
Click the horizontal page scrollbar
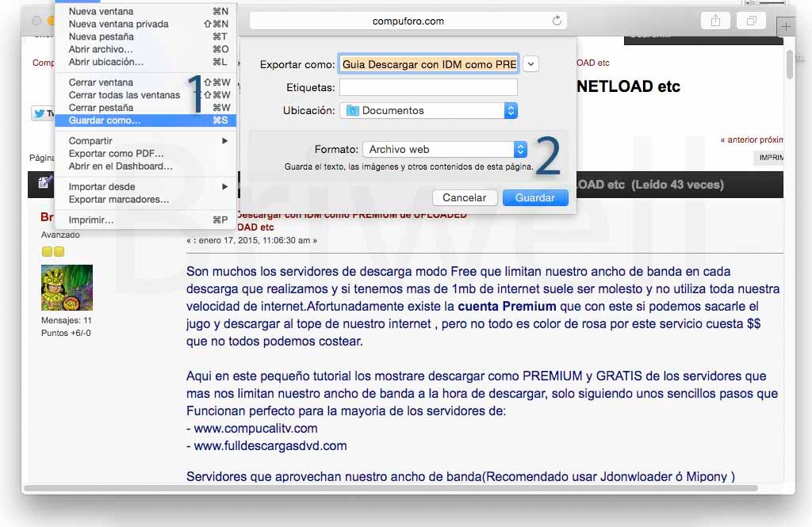(391, 488)
